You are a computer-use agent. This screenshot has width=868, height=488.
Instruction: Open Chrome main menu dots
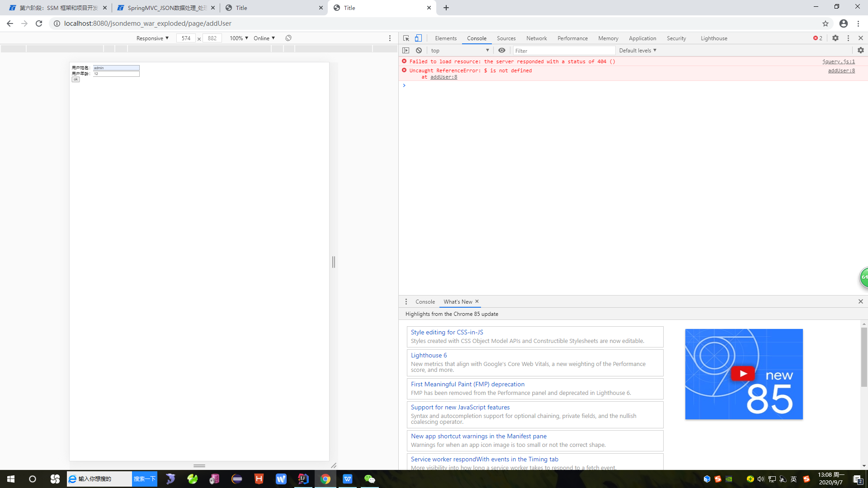858,23
